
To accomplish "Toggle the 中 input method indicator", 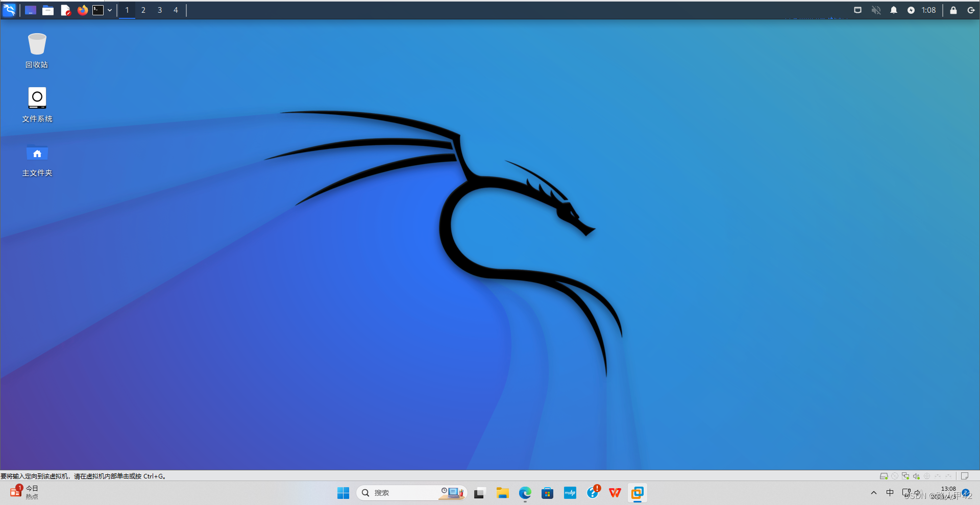I will pyautogui.click(x=890, y=493).
